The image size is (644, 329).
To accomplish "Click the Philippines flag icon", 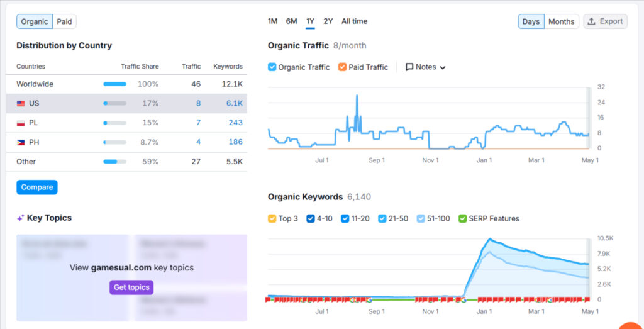I will pyautogui.click(x=21, y=143).
